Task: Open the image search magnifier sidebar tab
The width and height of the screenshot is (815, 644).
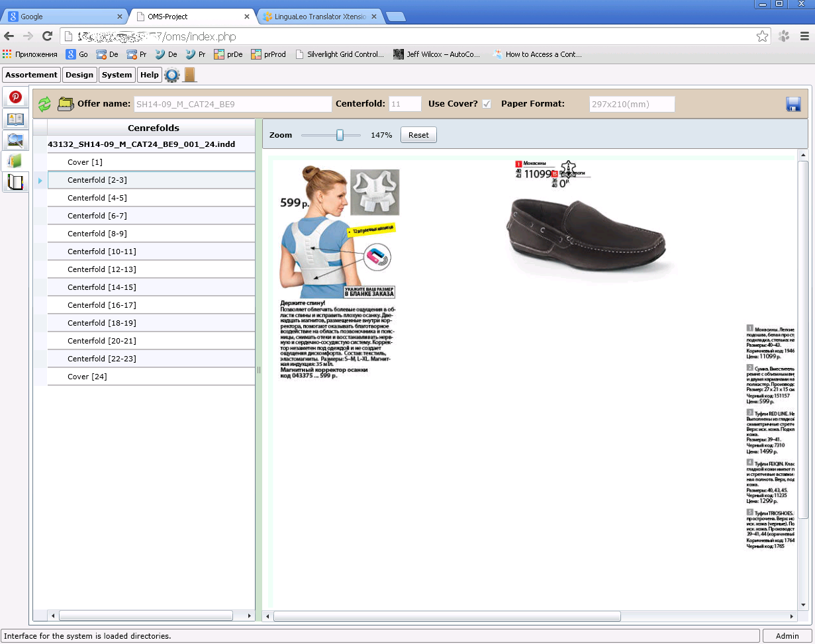Action: (15, 140)
